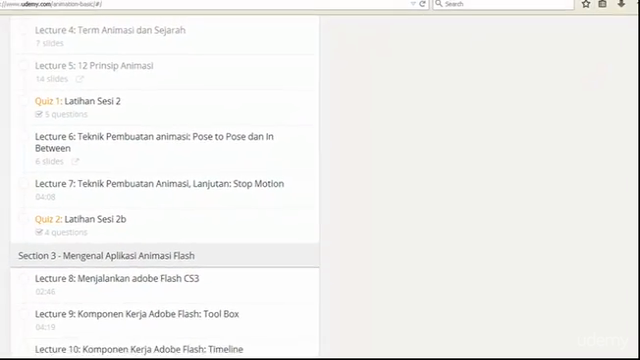Toggle completion circle for Lecture 9
The width and height of the screenshot is (640, 360).
[x=24, y=314]
